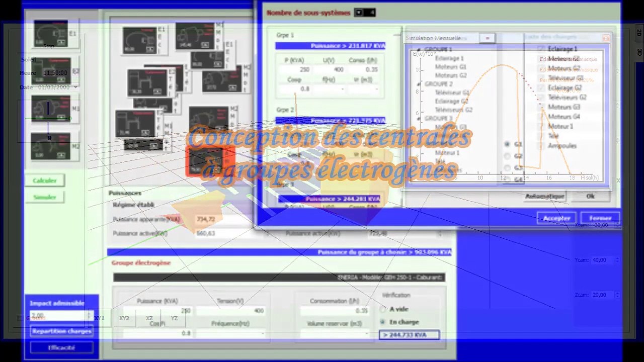Screen dimensions: 644x362
Task: Click the Grpe 1 Puissance header bar
Action: coord(331,46)
